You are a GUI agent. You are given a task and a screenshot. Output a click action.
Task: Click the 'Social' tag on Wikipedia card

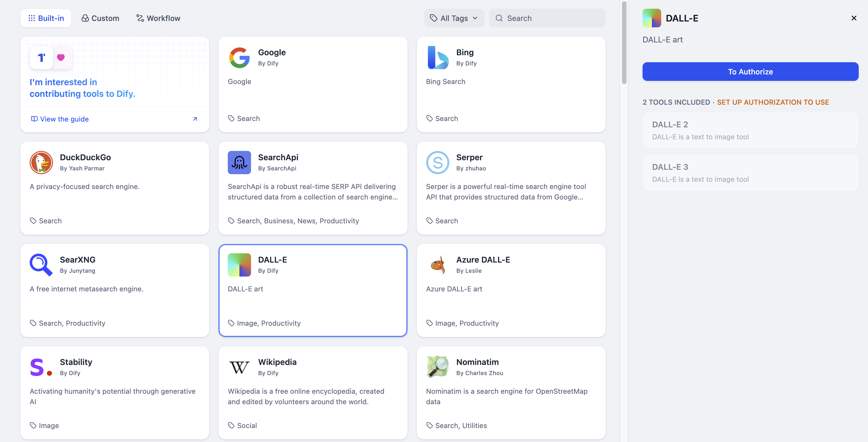(247, 425)
